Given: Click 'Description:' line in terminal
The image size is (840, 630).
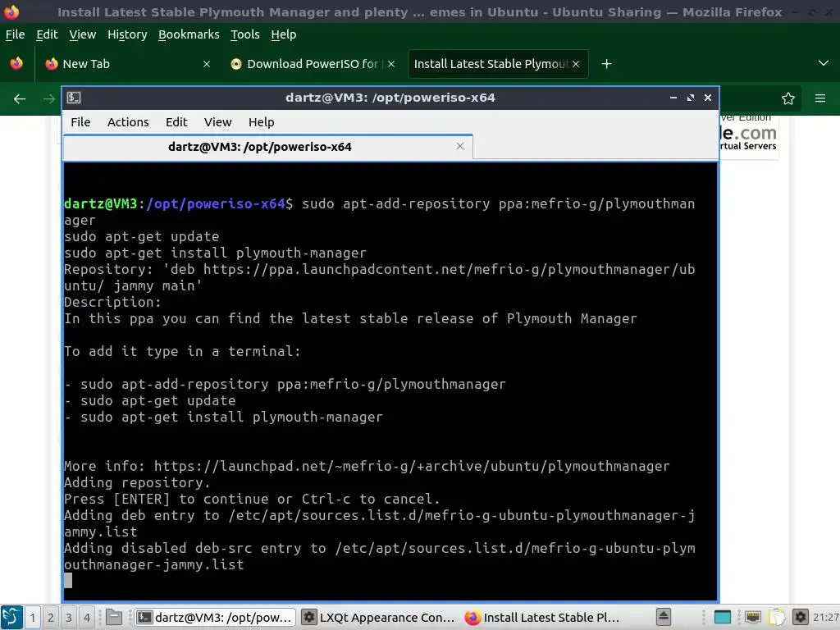Looking at the screenshot, I should pos(112,302).
